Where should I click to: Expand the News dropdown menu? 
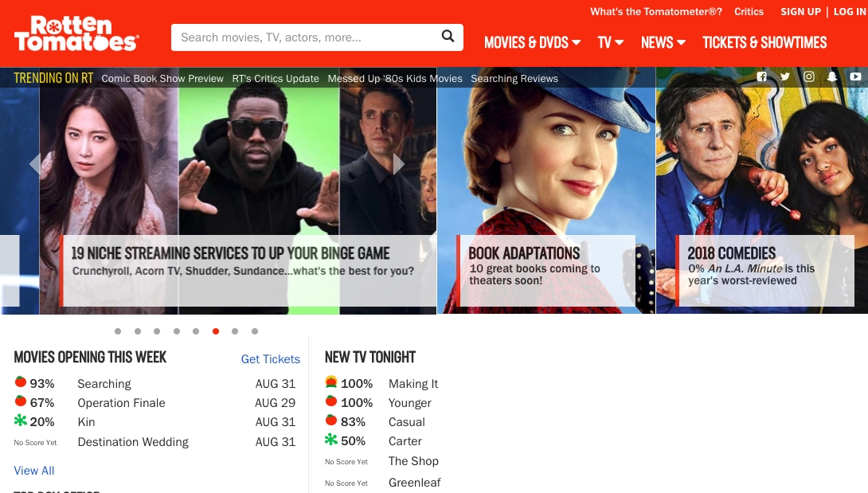click(x=663, y=43)
